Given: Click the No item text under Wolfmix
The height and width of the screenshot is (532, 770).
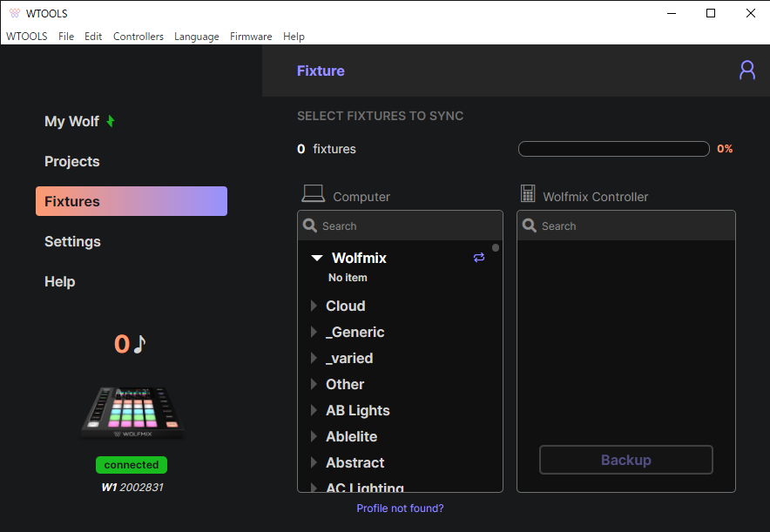Looking at the screenshot, I should [348, 278].
